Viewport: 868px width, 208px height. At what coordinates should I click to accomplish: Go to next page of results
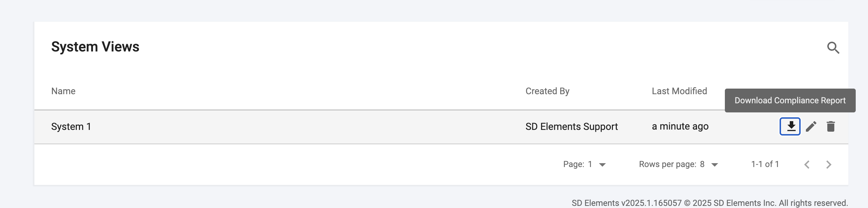[829, 165]
